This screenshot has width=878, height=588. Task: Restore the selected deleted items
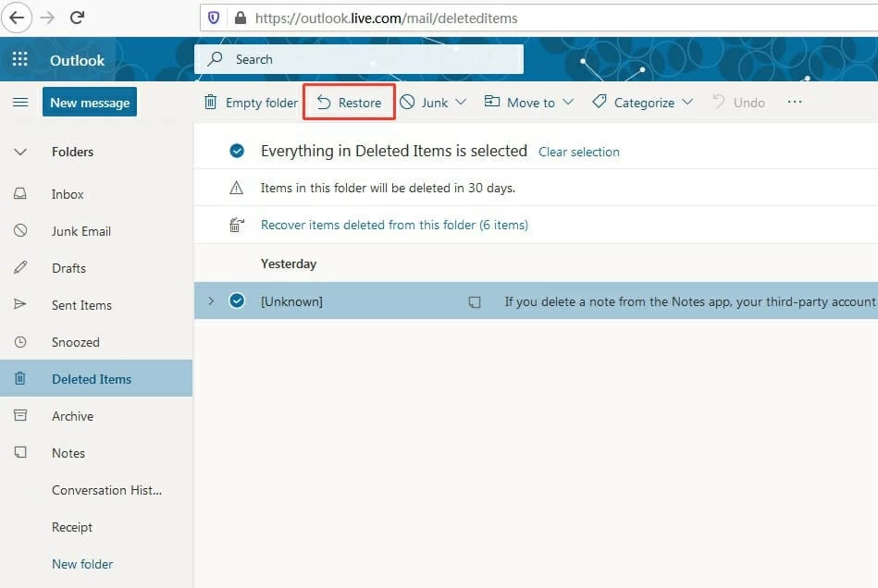pyautogui.click(x=350, y=103)
